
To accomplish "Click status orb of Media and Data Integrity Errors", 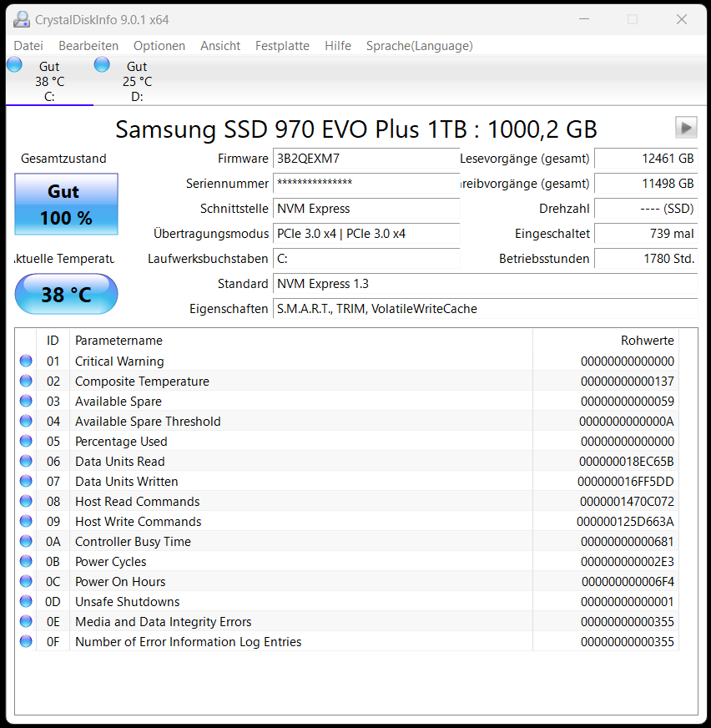I will (x=26, y=621).
